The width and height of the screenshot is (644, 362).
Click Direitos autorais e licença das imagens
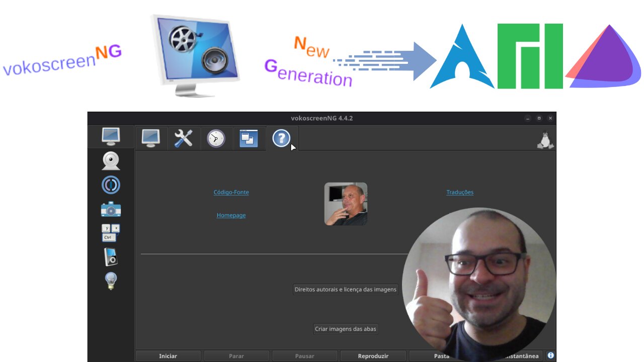pos(346,289)
